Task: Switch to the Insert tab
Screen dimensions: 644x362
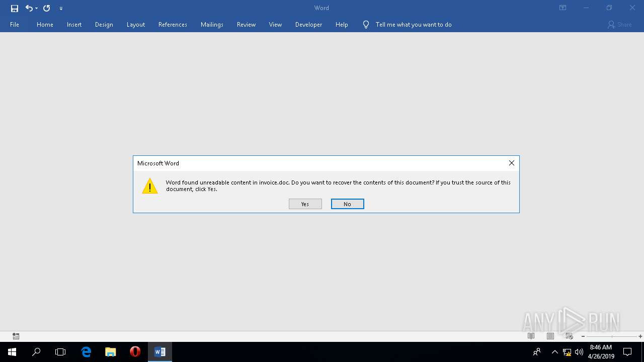Action: pyautogui.click(x=74, y=25)
